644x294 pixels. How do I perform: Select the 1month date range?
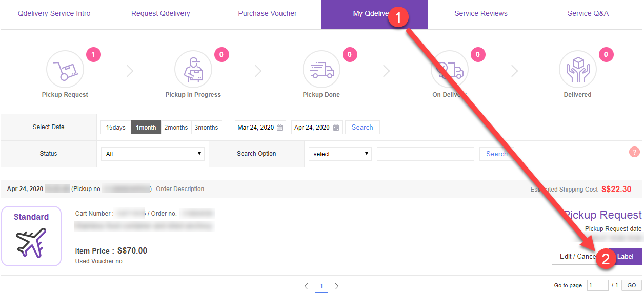tap(146, 128)
